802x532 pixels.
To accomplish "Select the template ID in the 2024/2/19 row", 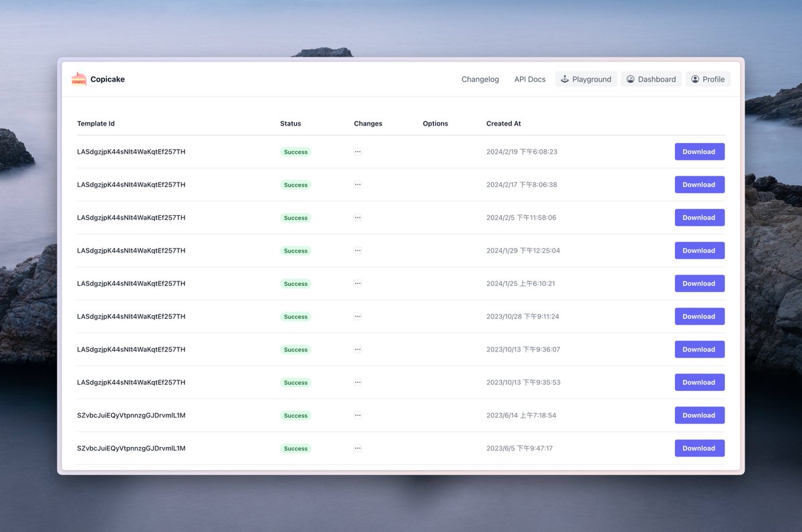I will point(131,152).
